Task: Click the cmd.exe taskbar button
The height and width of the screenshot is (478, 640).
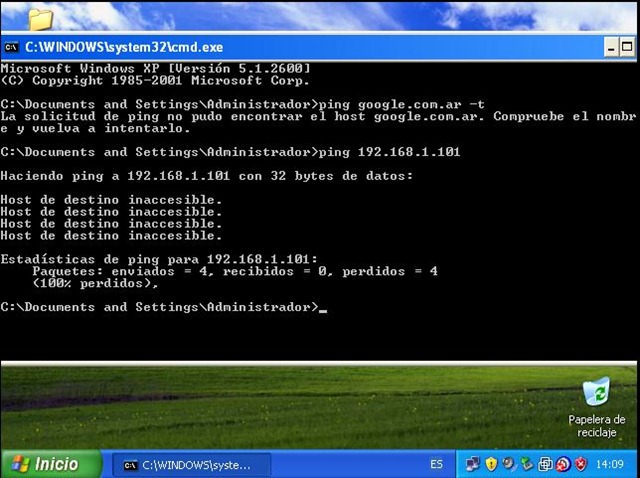Action: [191, 465]
